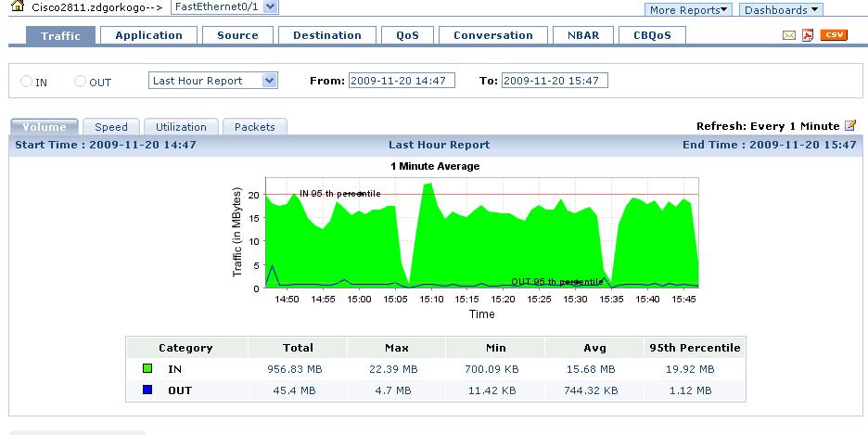The width and height of the screenshot is (868, 435).
Task: Click the 1 Minute Average chart title
Action: coord(435,166)
